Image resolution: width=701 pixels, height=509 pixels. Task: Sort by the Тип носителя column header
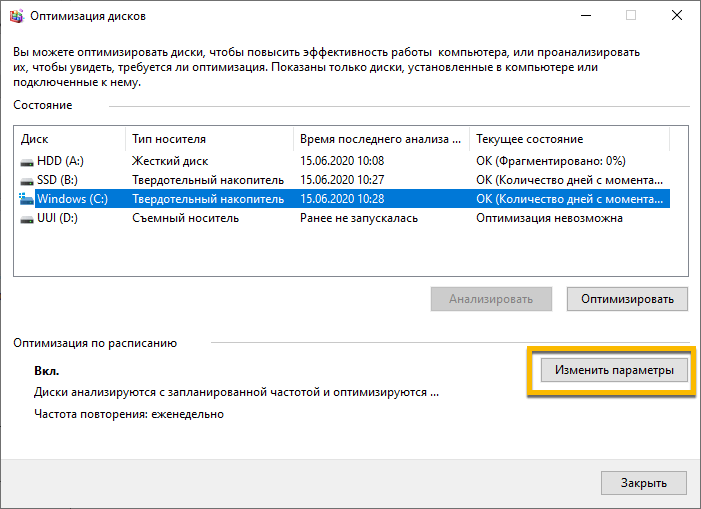(209, 139)
